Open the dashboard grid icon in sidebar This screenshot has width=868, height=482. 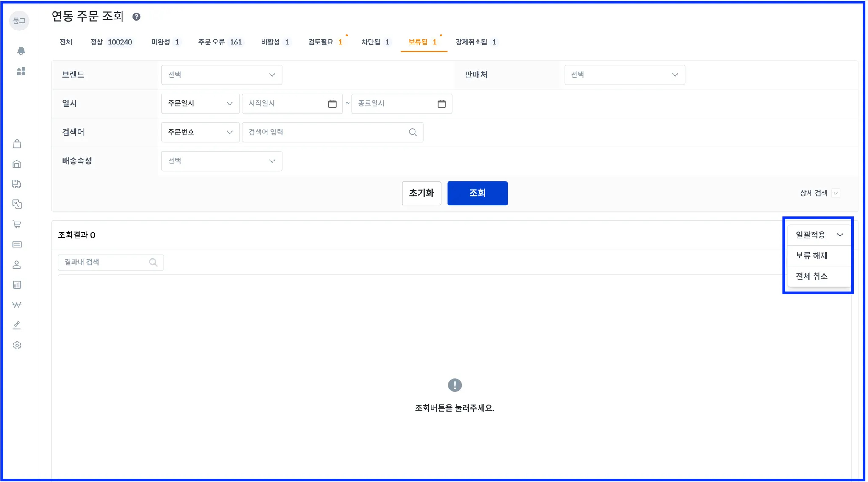click(x=21, y=71)
